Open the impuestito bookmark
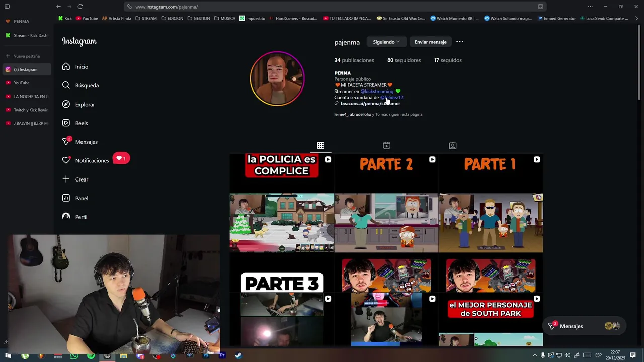This screenshot has height=362, width=644. coord(253,18)
